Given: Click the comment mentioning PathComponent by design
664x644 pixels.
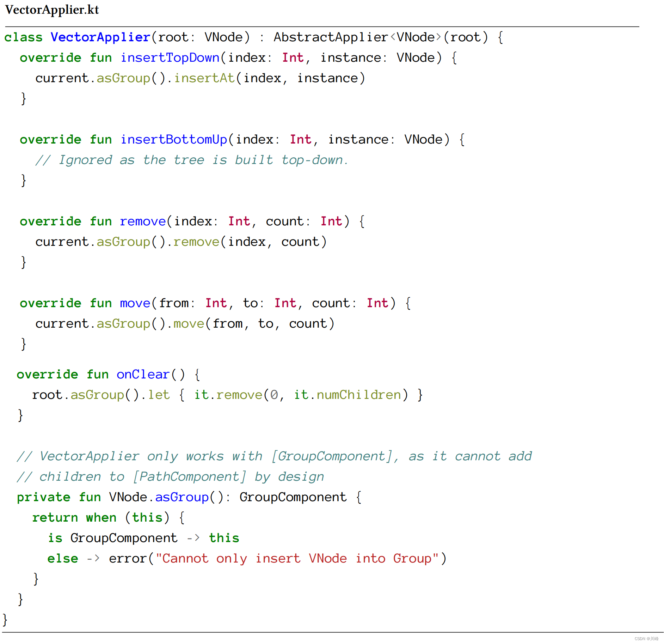Looking at the screenshot, I should coord(170,476).
